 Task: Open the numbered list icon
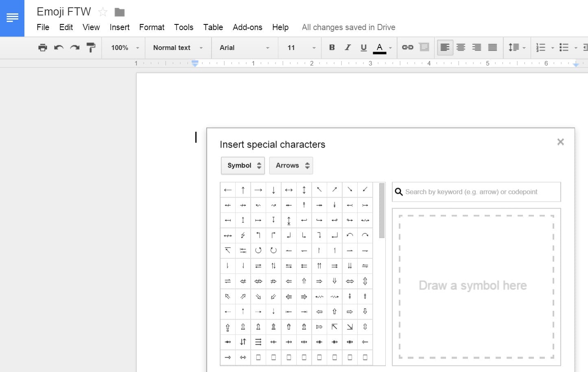541,48
